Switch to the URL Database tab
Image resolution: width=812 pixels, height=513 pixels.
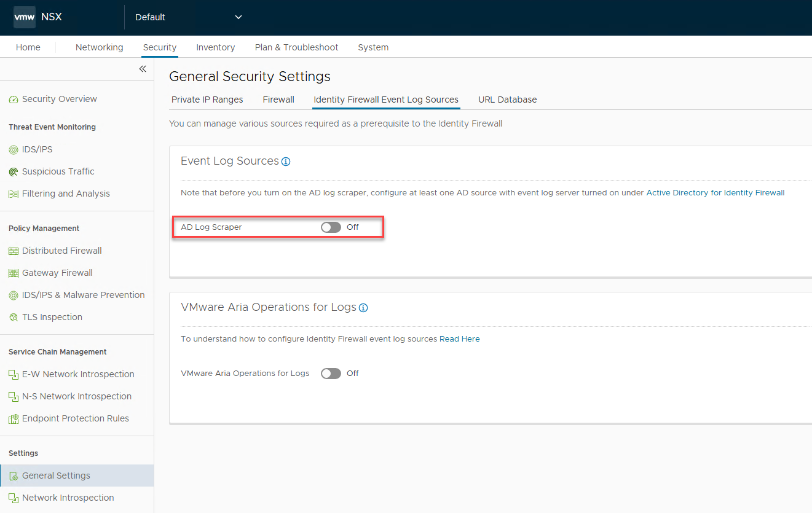507,100
